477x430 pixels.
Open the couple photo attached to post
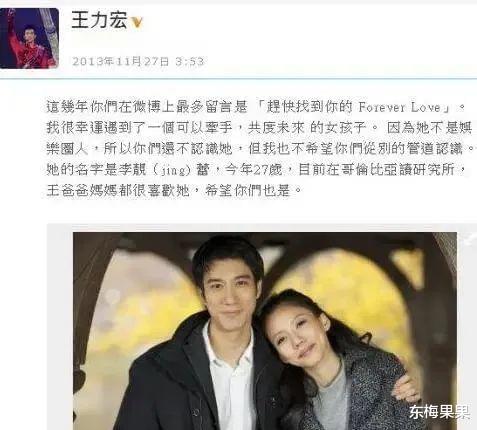[x=265, y=331]
